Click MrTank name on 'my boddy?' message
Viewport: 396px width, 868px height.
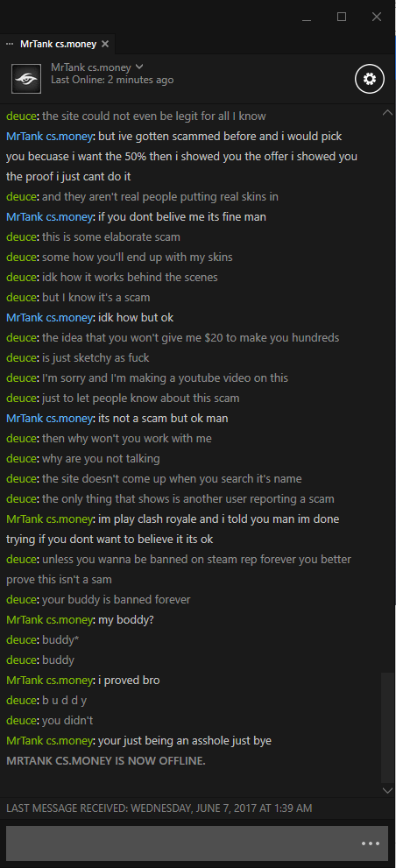49,619
